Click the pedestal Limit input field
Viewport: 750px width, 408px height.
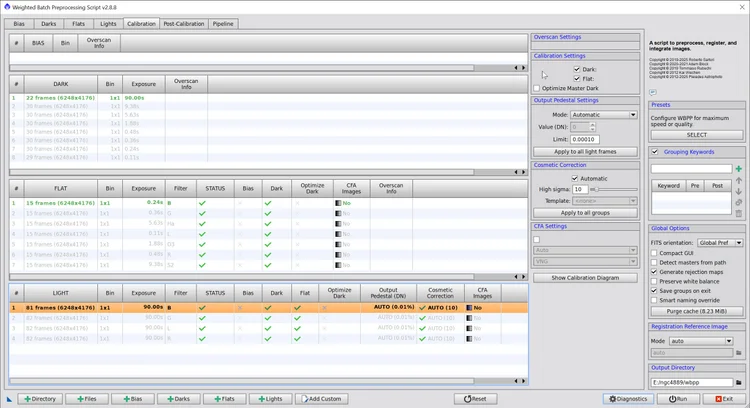(585, 139)
